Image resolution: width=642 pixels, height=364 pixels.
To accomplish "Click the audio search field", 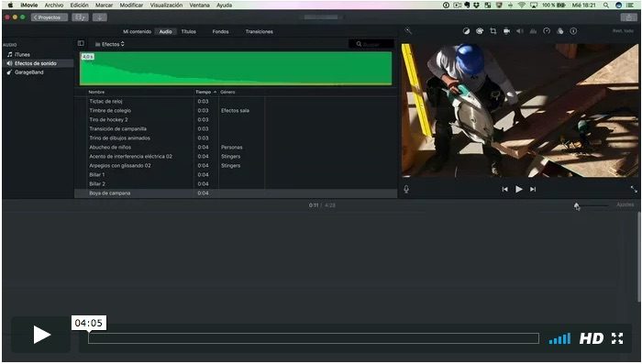I will pos(371,44).
